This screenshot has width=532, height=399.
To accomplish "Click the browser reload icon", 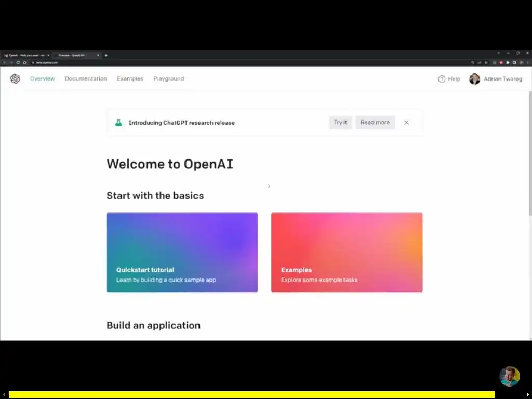I will coord(18,63).
